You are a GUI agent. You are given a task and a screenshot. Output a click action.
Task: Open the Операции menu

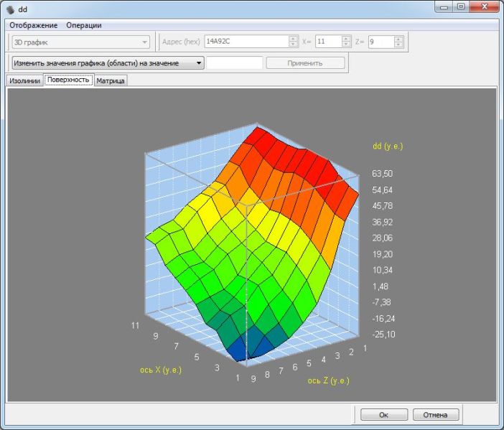84,25
